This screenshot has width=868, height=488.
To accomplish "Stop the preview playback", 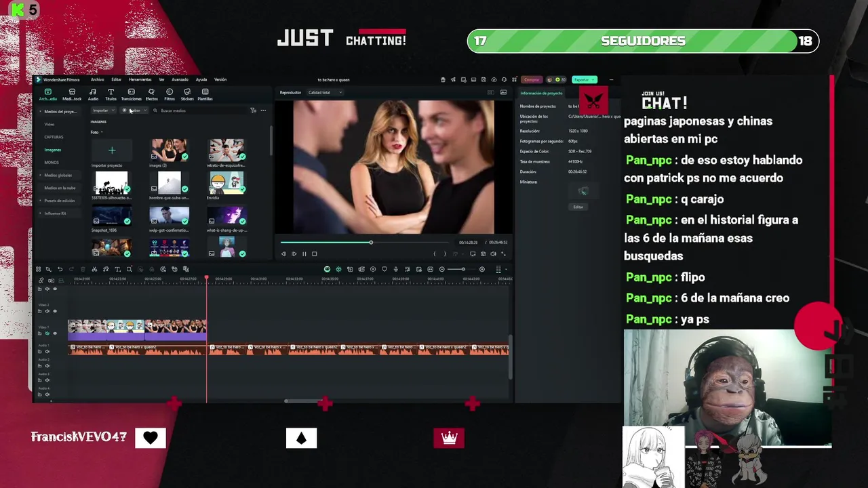I will pyautogui.click(x=314, y=253).
